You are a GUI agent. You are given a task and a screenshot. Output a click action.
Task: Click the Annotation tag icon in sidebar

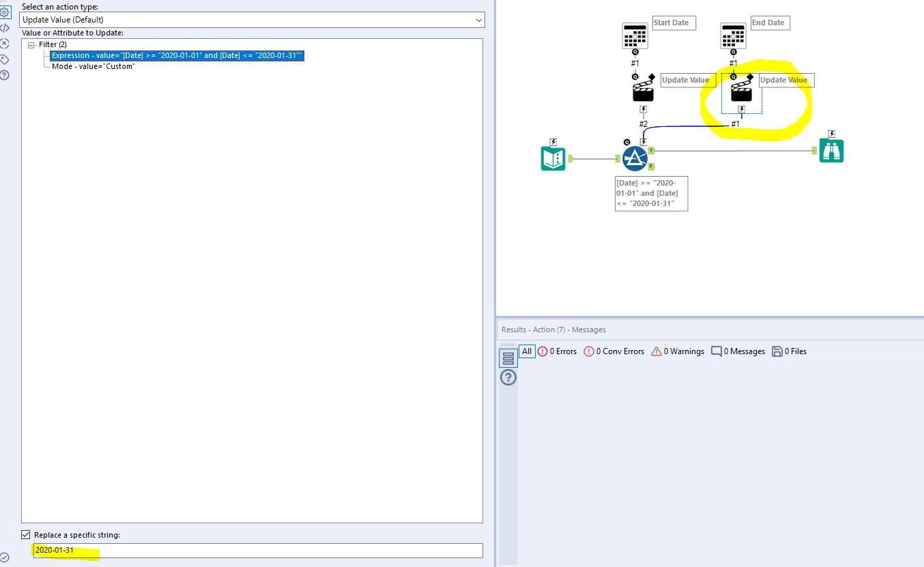point(5,59)
